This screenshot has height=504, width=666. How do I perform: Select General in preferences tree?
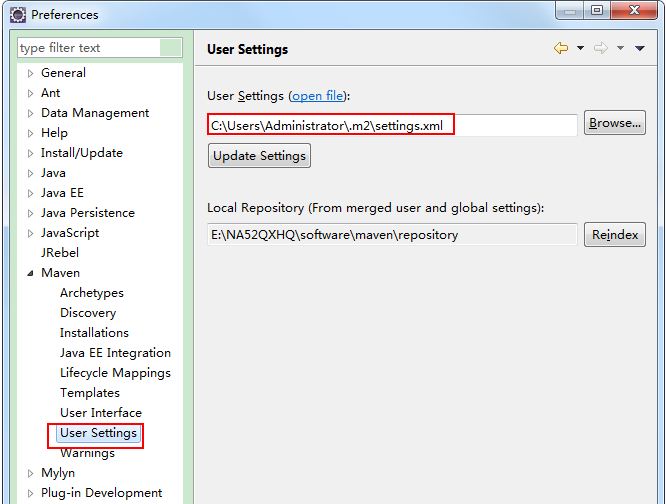point(63,73)
